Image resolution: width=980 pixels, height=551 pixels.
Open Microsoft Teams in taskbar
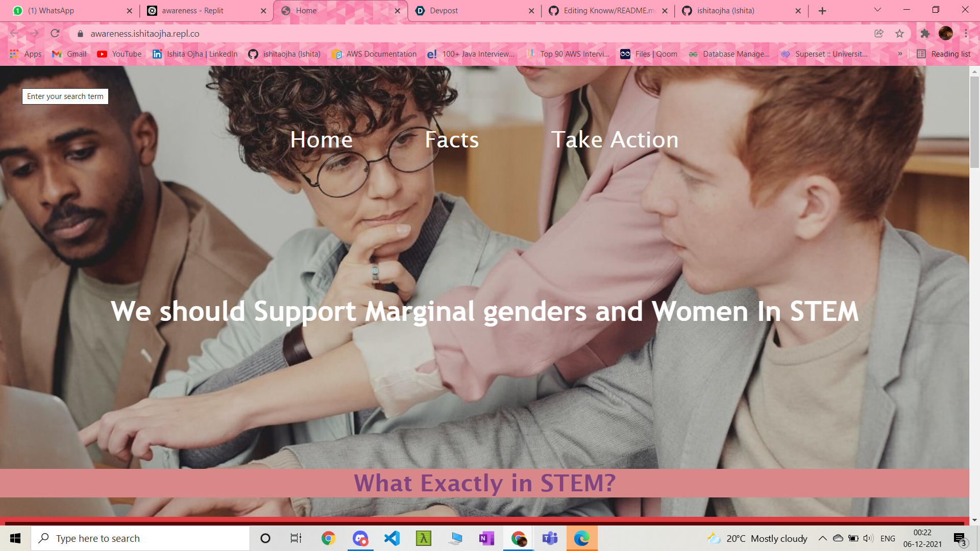[x=550, y=538]
